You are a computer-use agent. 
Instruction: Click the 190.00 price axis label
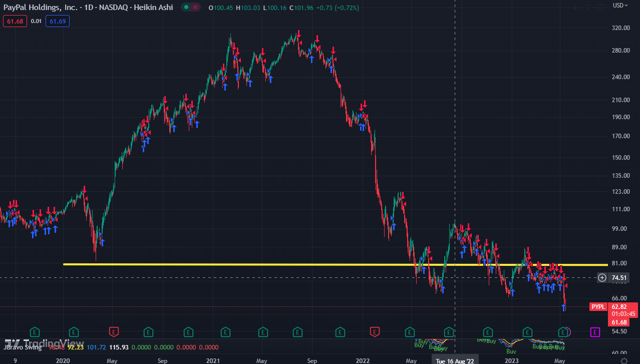[x=620, y=117]
